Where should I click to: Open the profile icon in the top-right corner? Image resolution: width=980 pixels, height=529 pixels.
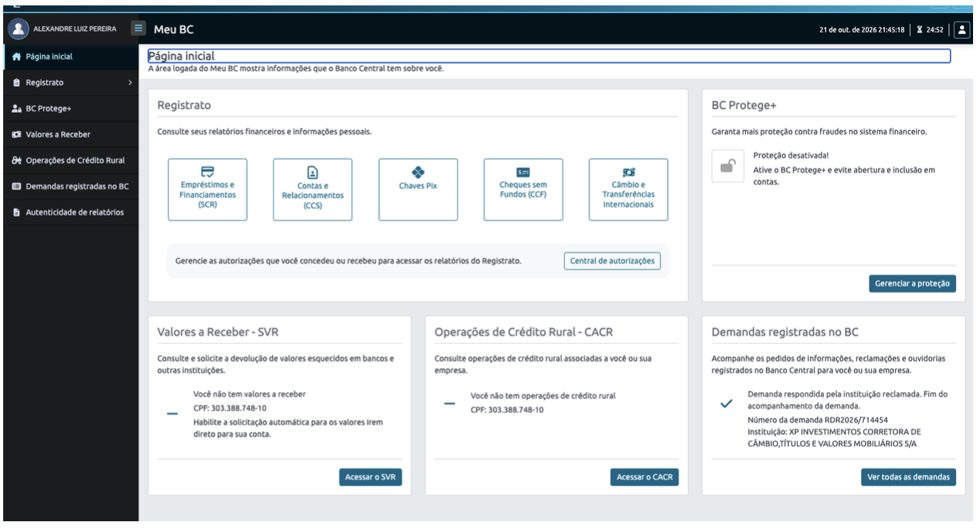pos(961,29)
